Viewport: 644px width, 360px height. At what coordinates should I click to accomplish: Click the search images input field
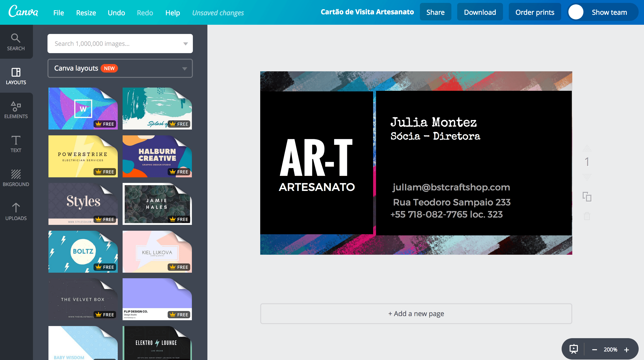click(x=120, y=44)
